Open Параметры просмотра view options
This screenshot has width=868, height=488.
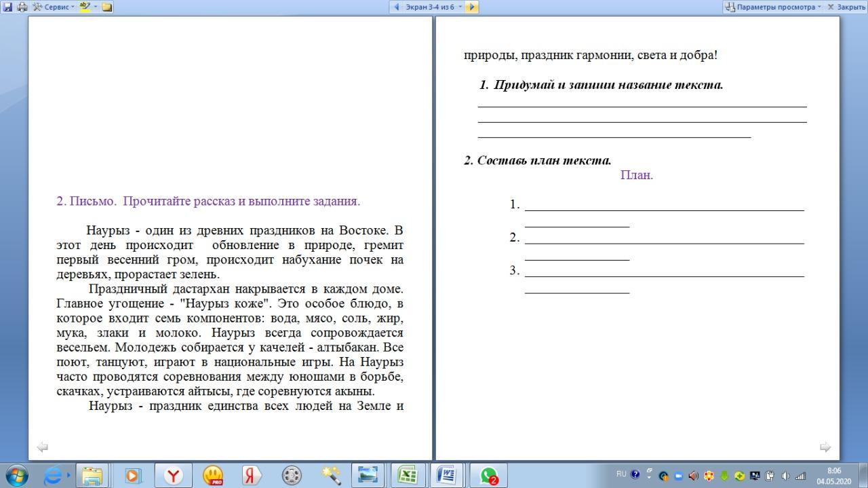click(772, 7)
